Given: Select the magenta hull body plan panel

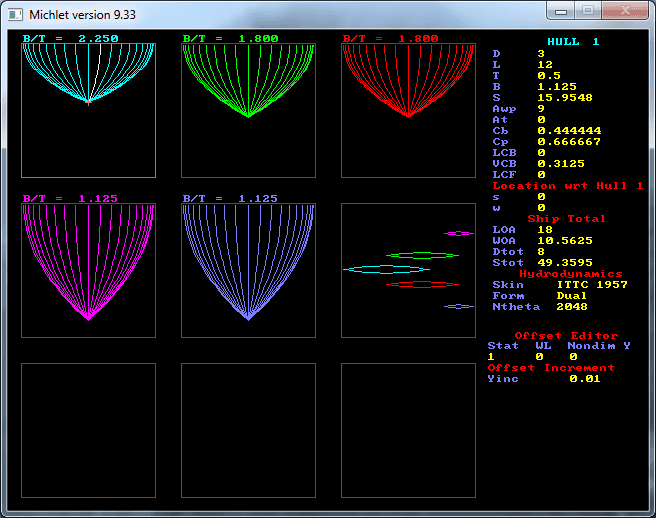Looking at the screenshot, I should (88, 270).
